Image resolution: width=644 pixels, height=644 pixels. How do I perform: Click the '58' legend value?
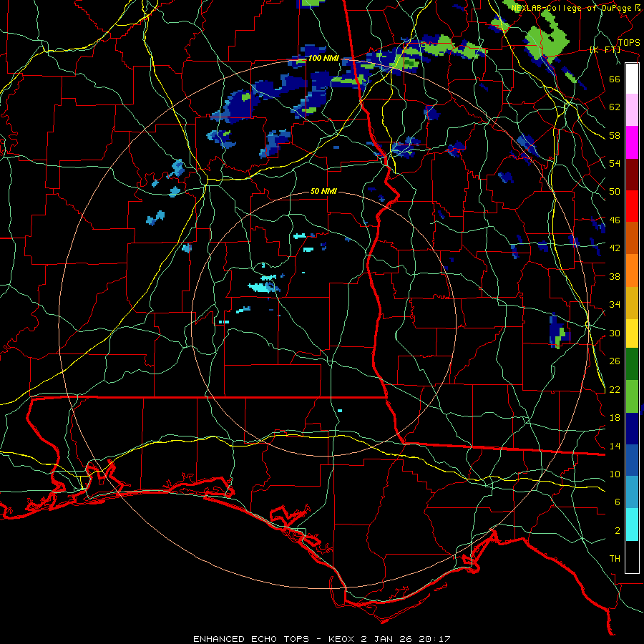(x=615, y=135)
